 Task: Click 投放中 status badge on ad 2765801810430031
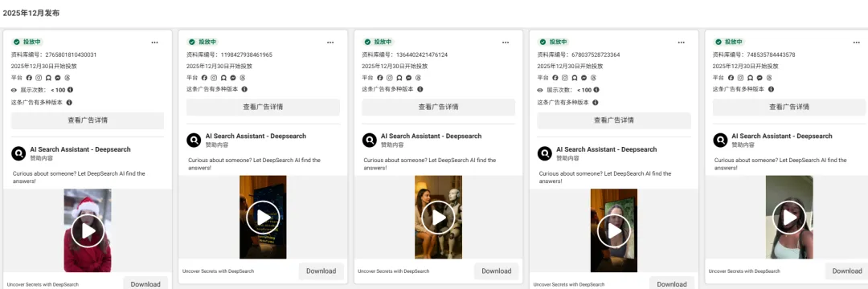pyautogui.click(x=27, y=42)
